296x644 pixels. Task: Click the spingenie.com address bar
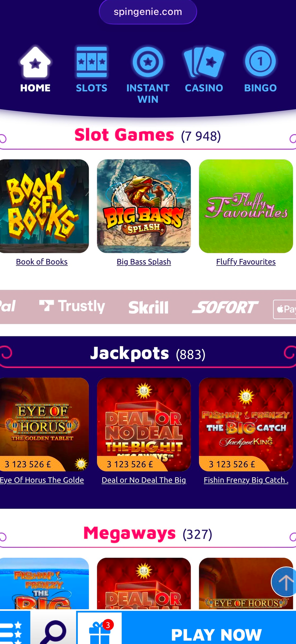coord(148,12)
